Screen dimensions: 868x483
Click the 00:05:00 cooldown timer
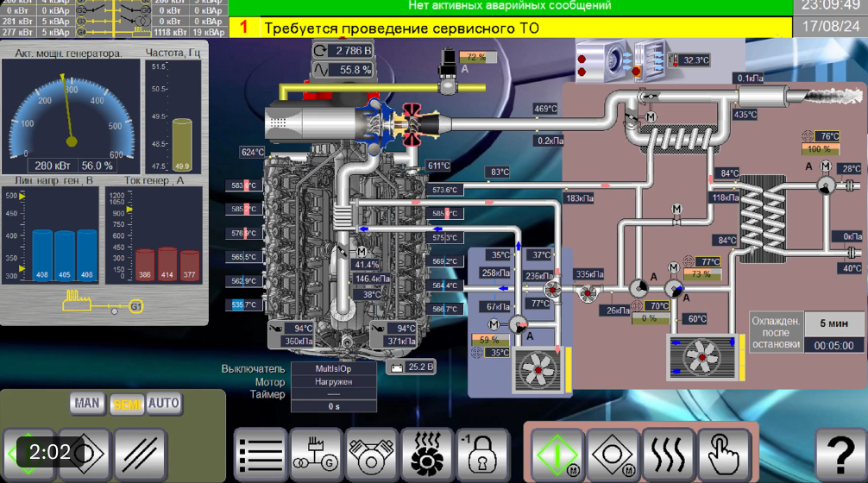click(833, 346)
